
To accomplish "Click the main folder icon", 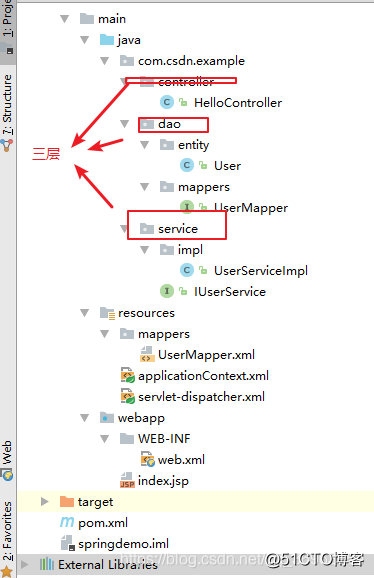I will point(87,18).
